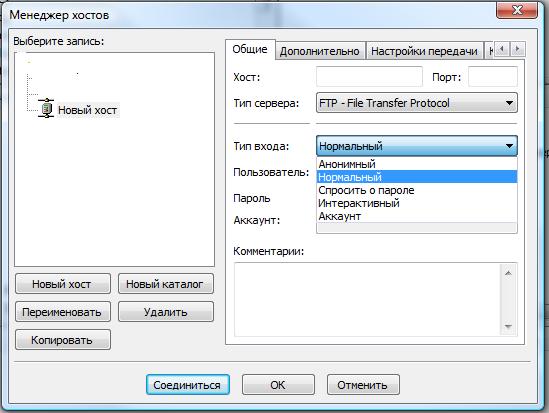
Task: Click the comments scrollbar up arrow
Action: (508, 273)
